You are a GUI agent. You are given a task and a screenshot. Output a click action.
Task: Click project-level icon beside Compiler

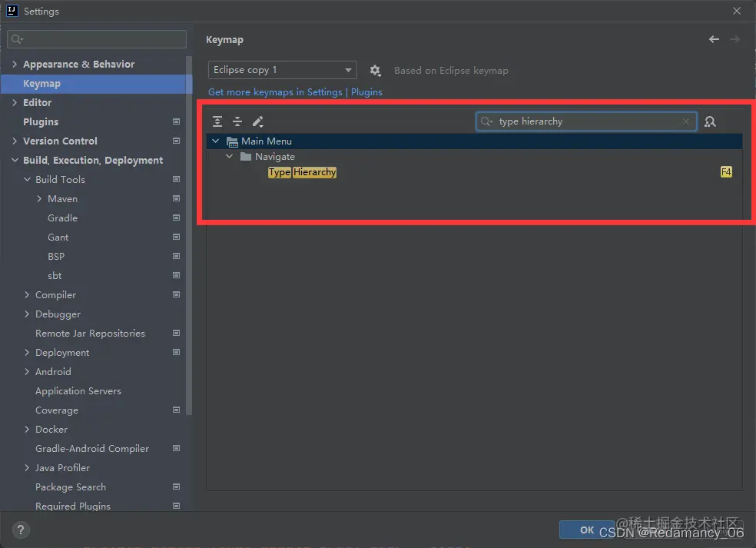point(177,294)
